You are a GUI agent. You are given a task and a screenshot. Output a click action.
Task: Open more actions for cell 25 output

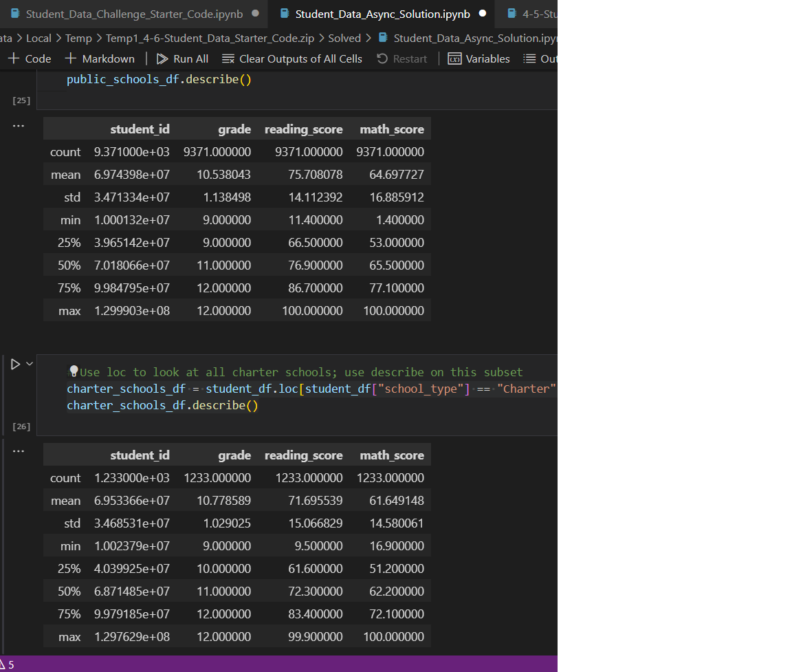click(x=18, y=125)
